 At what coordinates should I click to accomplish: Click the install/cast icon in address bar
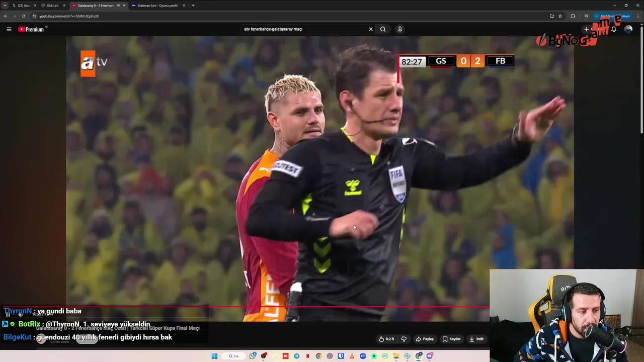click(552, 16)
